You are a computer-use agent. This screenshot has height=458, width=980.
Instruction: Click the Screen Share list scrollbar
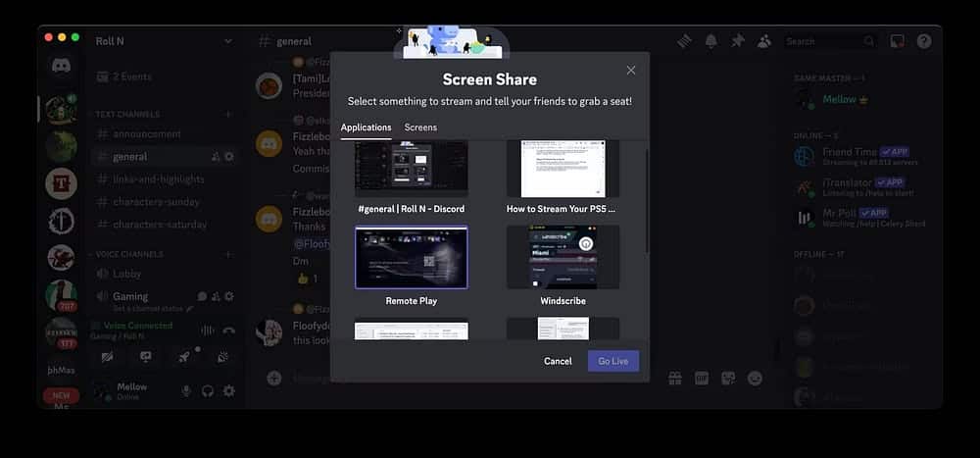(x=646, y=200)
